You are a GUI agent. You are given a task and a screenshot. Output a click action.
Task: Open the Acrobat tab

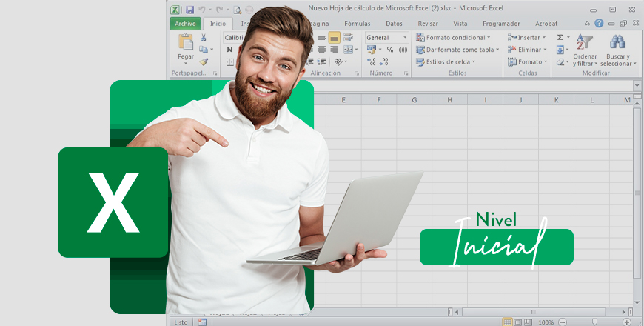tap(546, 24)
